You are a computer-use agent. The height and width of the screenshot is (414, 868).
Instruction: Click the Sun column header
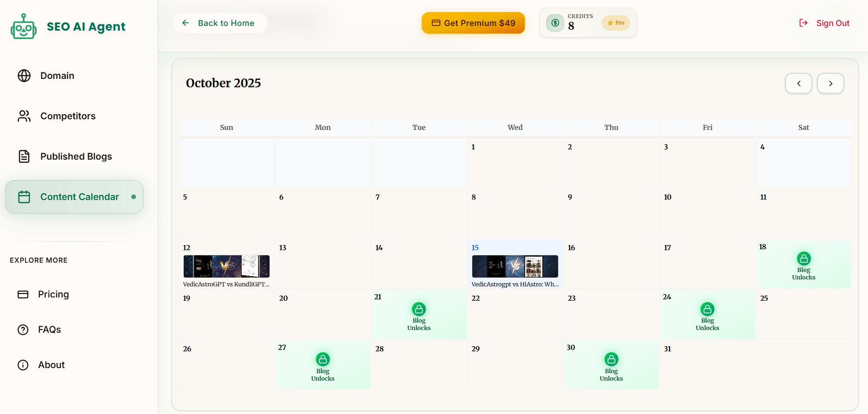[226, 127]
